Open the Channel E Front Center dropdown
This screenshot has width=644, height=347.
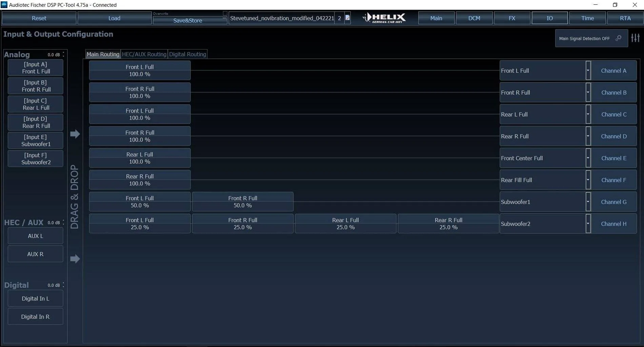588,158
